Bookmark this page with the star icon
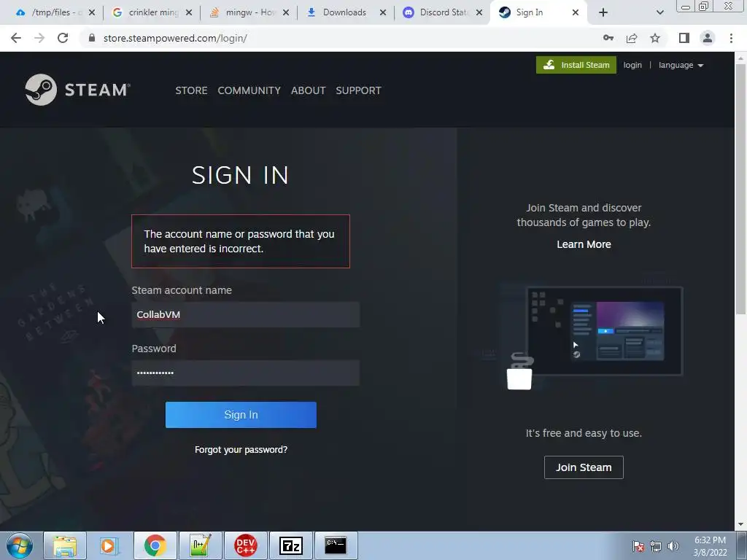 tap(655, 38)
